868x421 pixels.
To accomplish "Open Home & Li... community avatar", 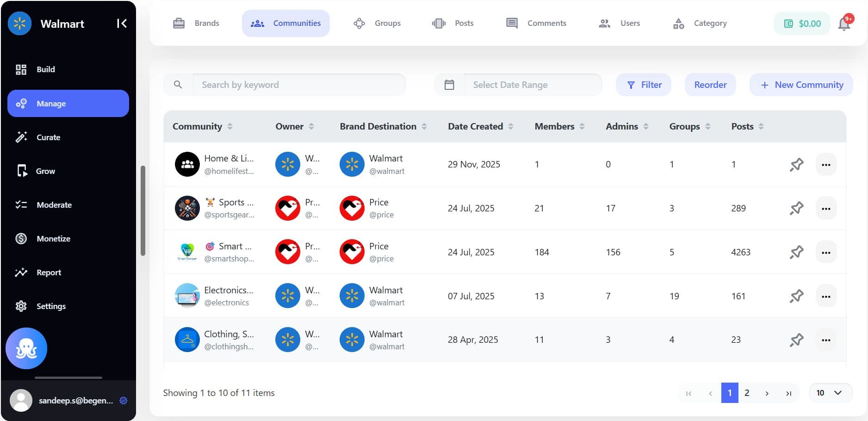I will pos(187,164).
